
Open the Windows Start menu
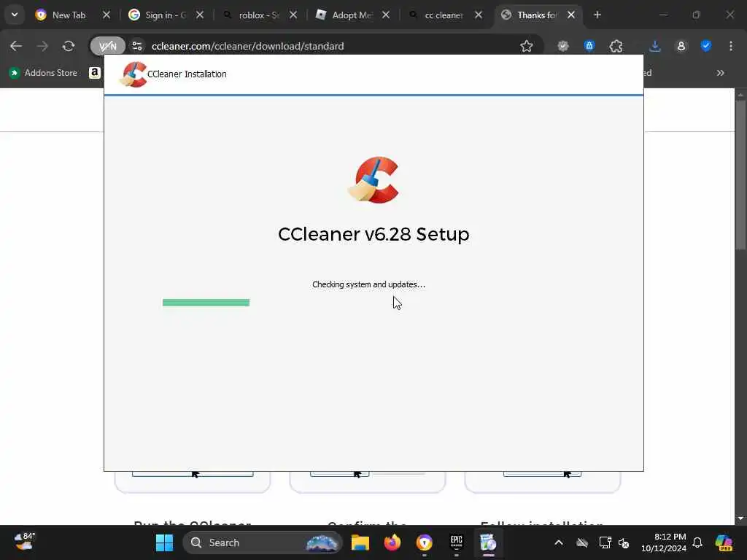tap(164, 542)
